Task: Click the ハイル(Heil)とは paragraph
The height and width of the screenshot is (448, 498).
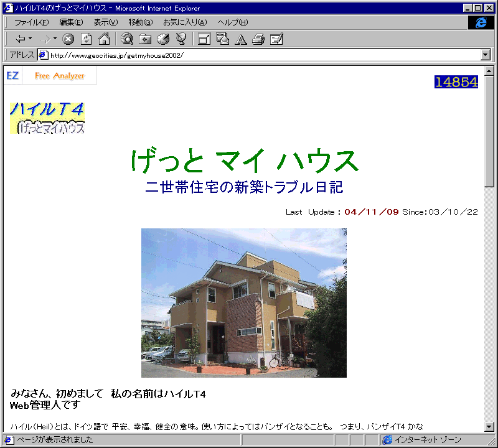Action: [x=217, y=426]
